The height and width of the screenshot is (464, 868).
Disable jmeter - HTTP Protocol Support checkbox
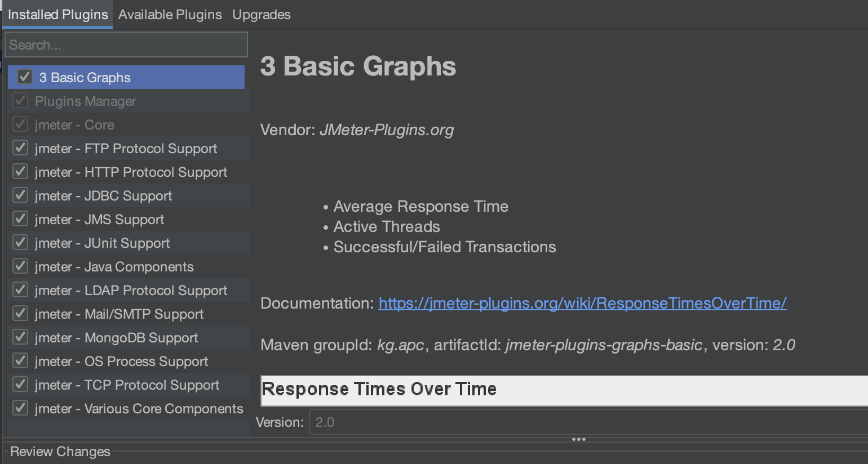tap(20, 172)
